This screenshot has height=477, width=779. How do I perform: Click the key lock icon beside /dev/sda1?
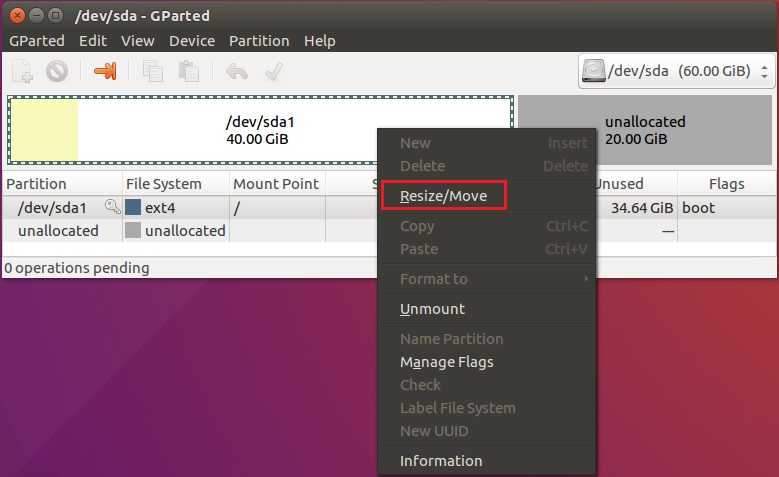113,206
